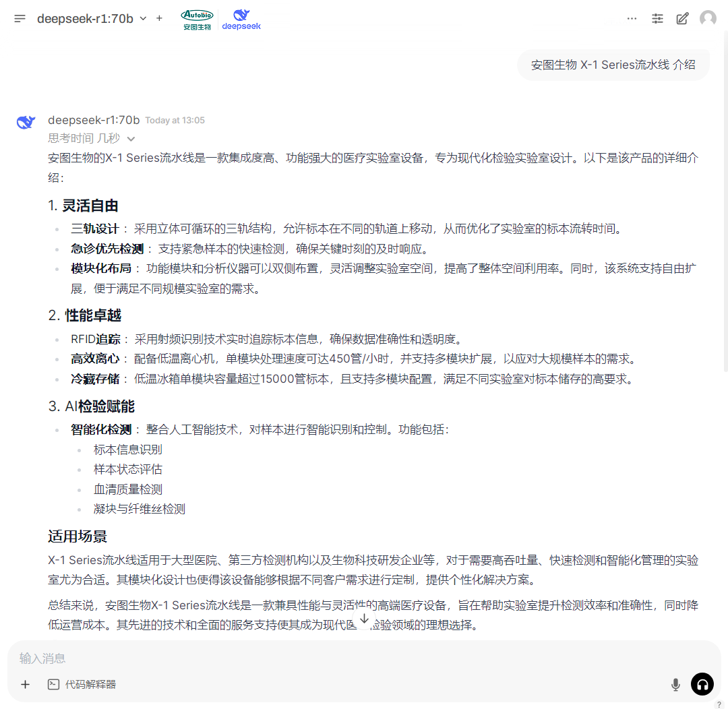728x709 pixels.
Task: Click the page vertical scrollbar
Action: pos(726,199)
